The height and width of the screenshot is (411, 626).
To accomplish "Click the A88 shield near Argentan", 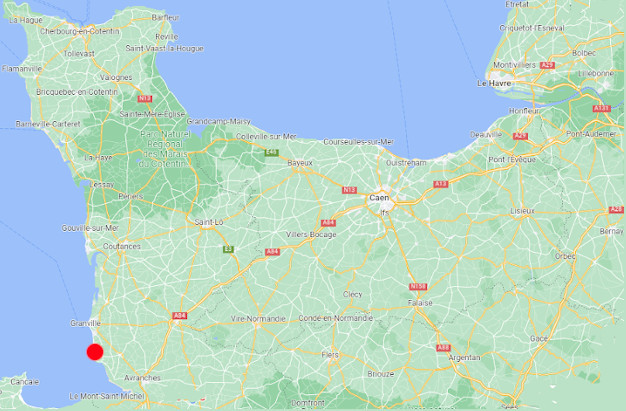I will click(443, 348).
